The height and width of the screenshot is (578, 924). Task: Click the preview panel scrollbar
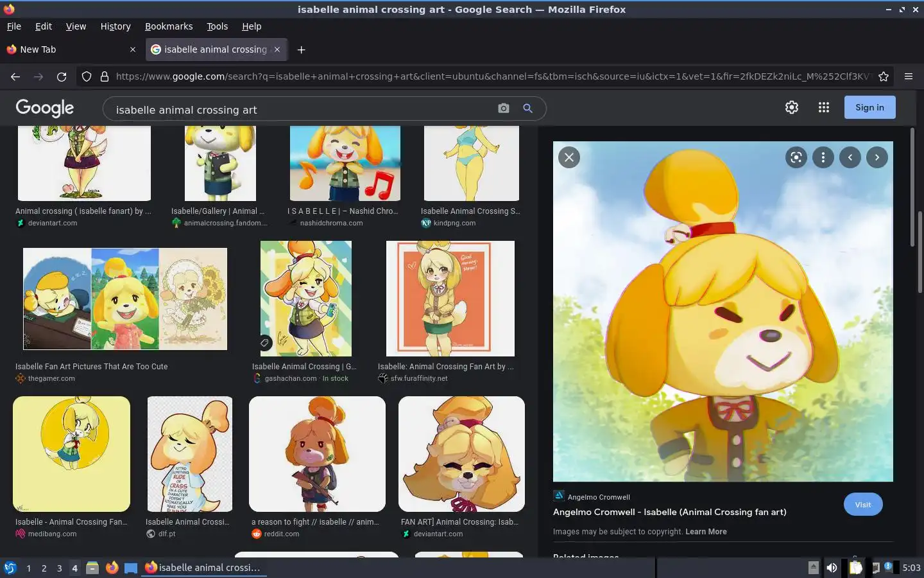click(912, 186)
